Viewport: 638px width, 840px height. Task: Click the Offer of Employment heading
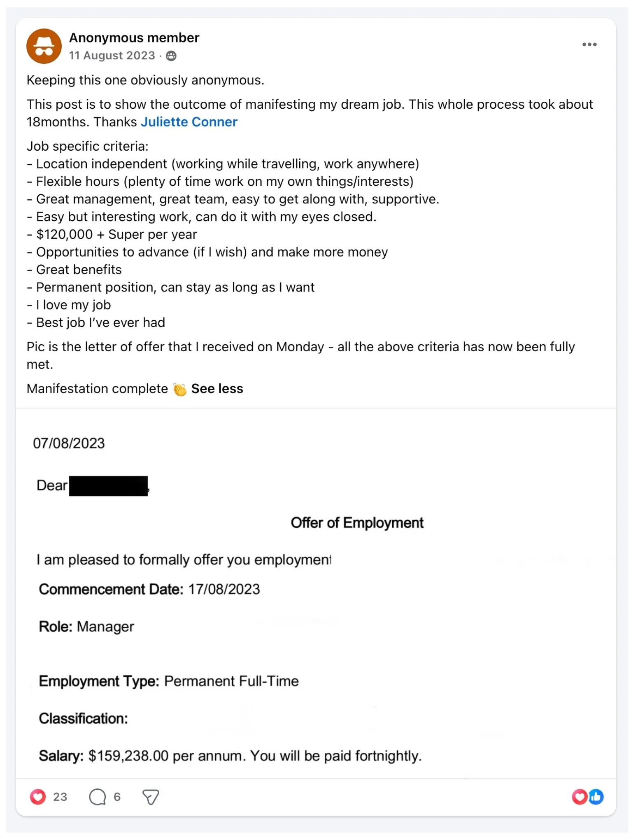[x=357, y=523]
